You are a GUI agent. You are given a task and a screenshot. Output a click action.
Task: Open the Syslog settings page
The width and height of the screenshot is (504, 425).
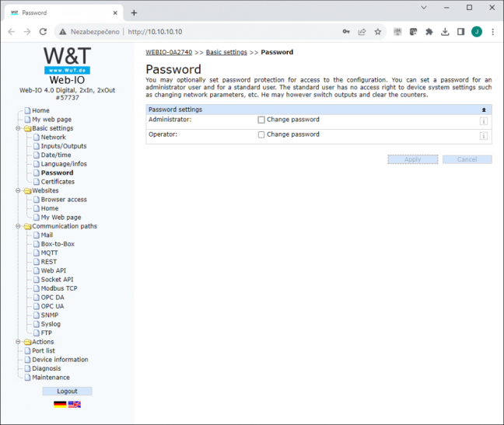tap(51, 324)
